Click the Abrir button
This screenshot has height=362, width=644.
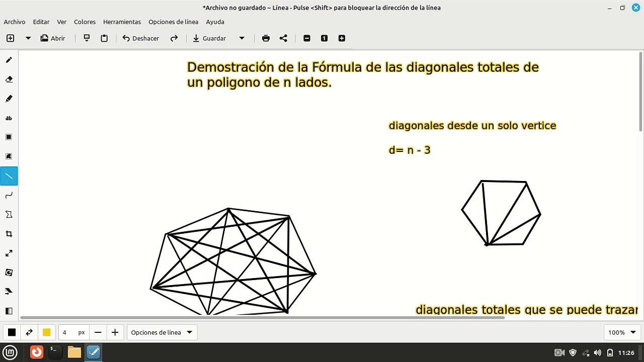(53, 38)
